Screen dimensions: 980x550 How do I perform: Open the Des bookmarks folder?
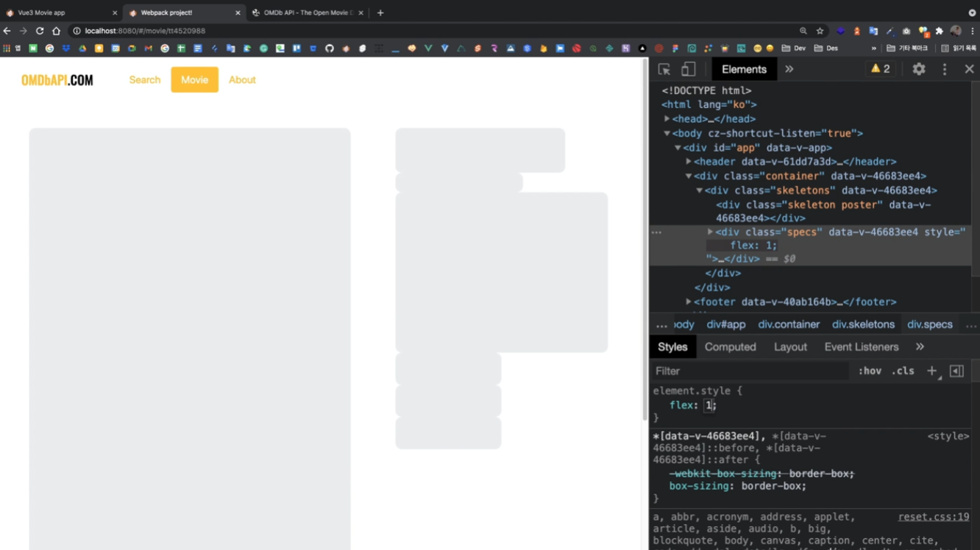coord(826,49)
